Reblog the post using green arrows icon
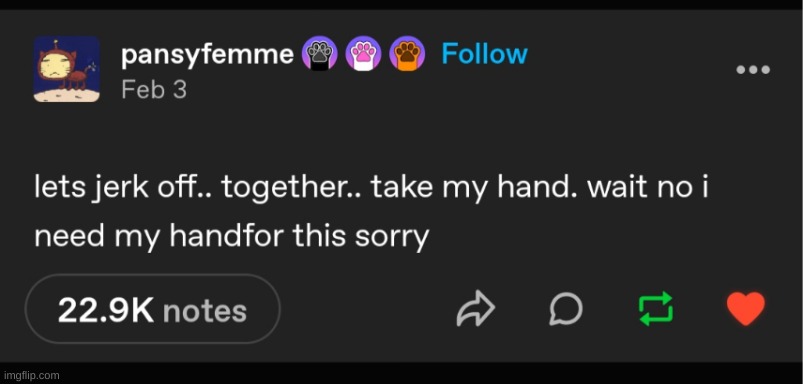 [x=656, y=309]
